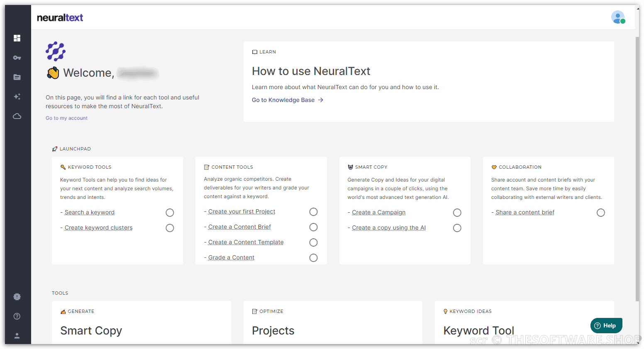Check off Create a copy using AI circle
This screenshot has width=644, height=349.
tap(457, 228)
